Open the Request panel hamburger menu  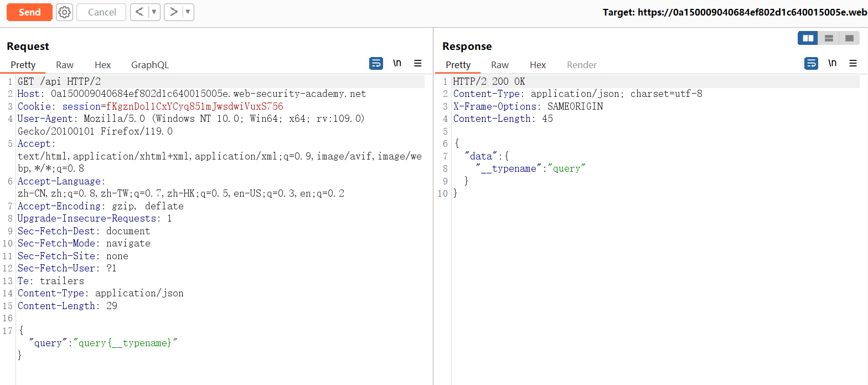(x=418, y=64)
